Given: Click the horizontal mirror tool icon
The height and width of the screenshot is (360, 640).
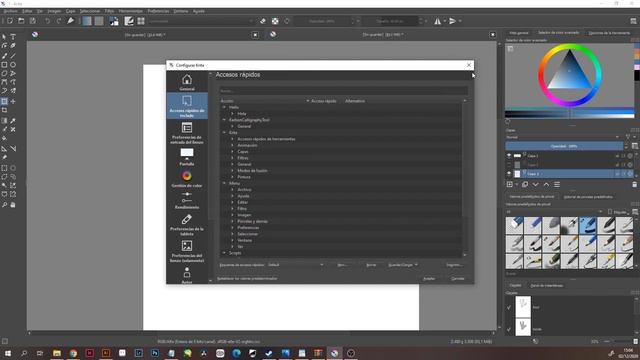Looking at the screenshot, I should click(438, 21).
